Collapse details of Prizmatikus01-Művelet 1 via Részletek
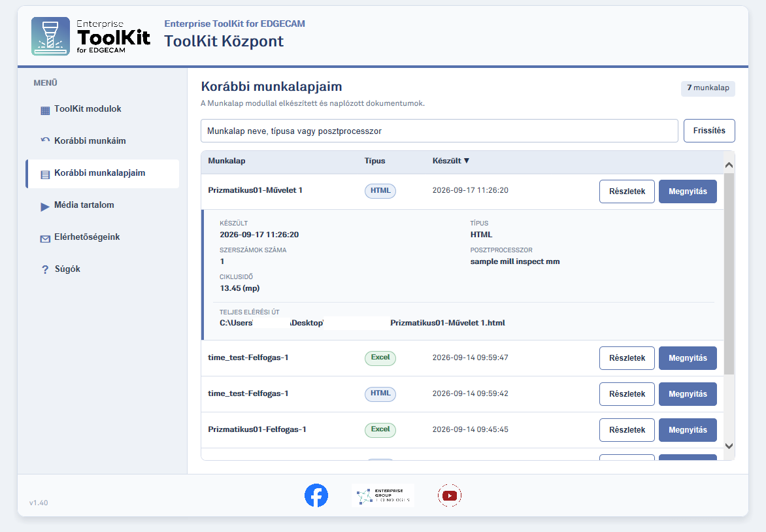This screenshot has height=532, width=766. 627,191
